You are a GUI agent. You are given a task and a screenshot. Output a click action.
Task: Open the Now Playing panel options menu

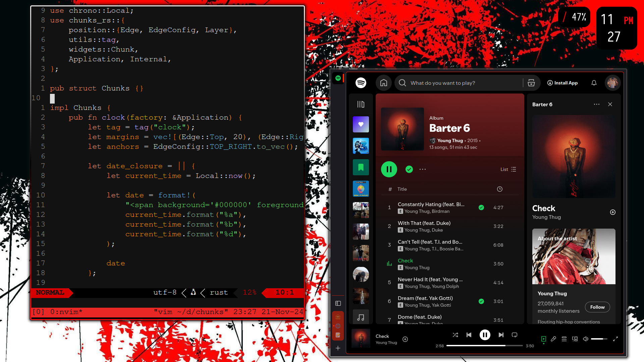coord(596,104)
